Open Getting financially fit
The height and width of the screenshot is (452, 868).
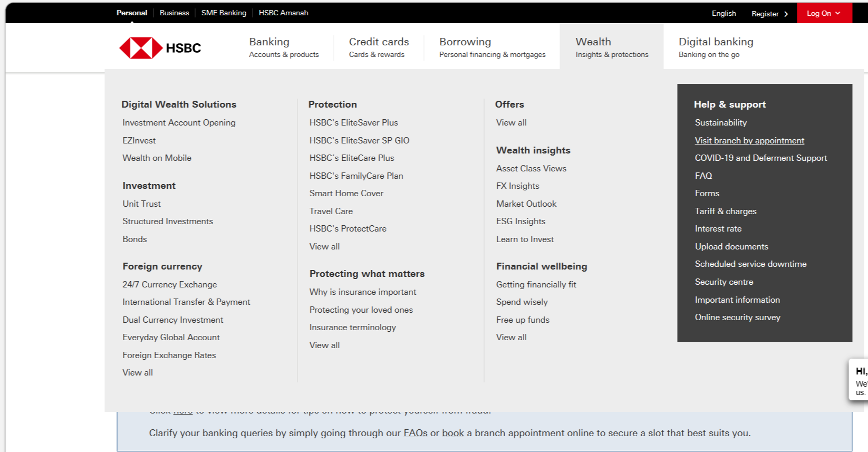pos(536,284)
